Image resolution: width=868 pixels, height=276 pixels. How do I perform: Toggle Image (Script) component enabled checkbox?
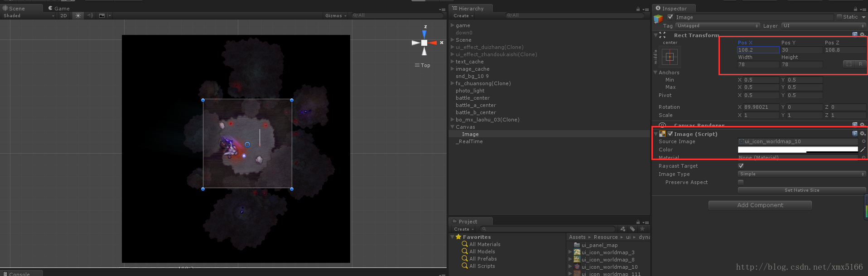pos(670,134)
